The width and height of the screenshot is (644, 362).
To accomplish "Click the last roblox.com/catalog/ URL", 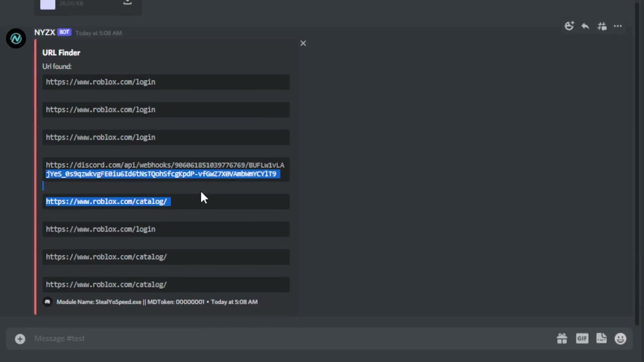I will (x=106, y=285).
